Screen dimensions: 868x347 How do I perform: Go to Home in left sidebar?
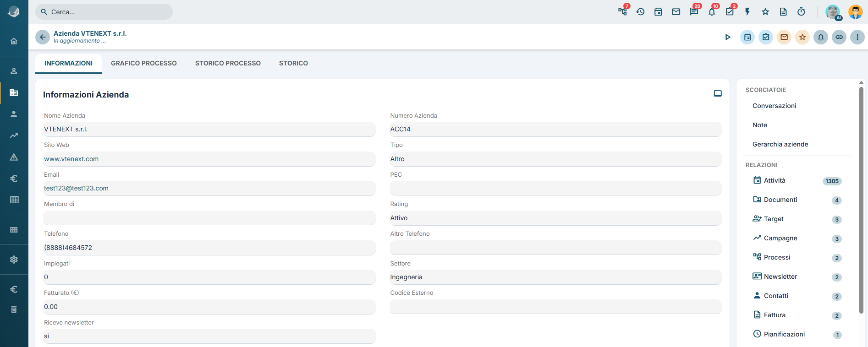pos(14,41)
